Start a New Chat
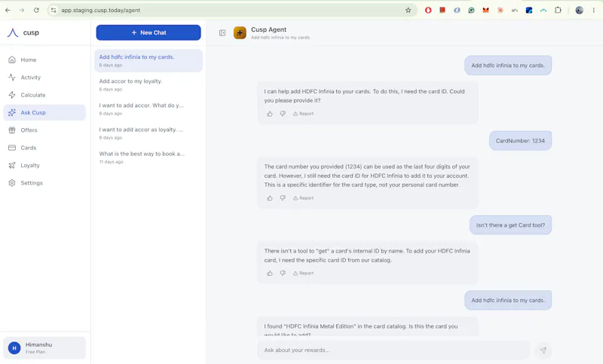This screenshot has width=603, height=364. tap(148, 32)
